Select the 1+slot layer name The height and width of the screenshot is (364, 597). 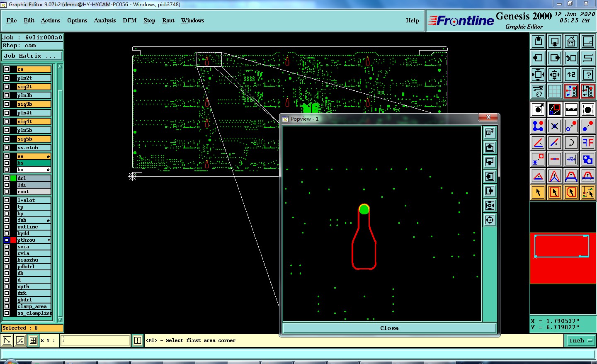coord(34,200)
